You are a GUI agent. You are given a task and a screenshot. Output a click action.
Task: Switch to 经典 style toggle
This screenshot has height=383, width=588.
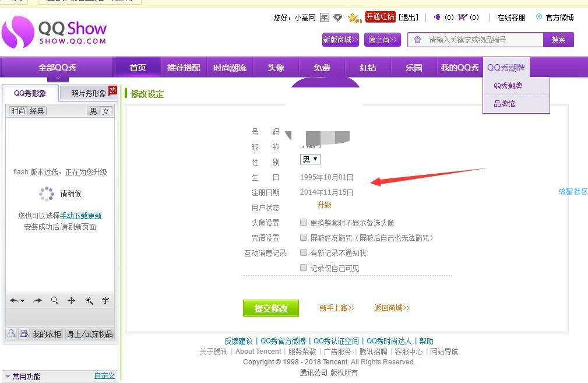pos(37,111)
